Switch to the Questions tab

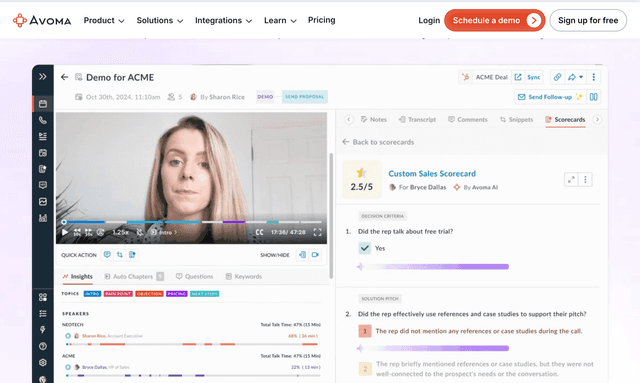(195, 276)
